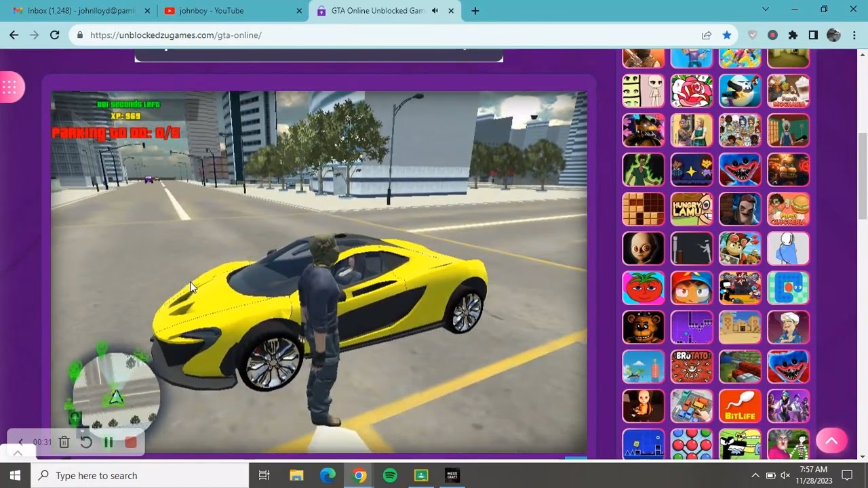Open Task View on the taskbar
This screenshot has height=488, width=868.
[x=264, y=475]
